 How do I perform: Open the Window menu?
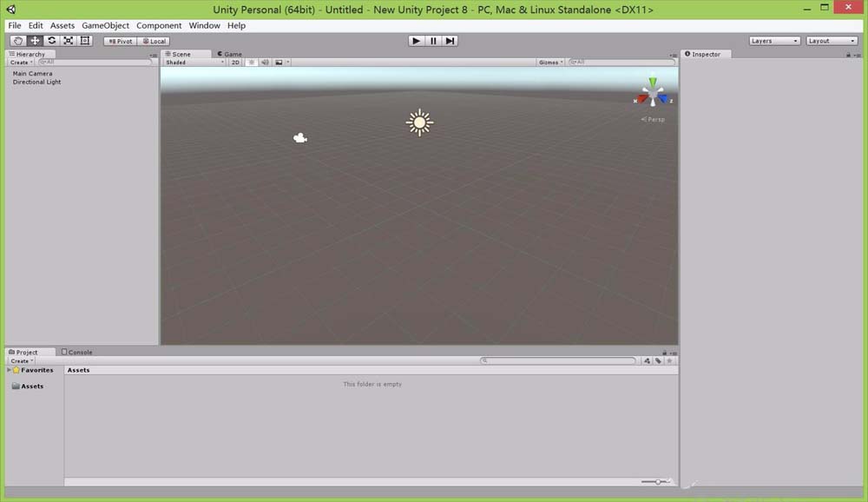pos(204,25)
